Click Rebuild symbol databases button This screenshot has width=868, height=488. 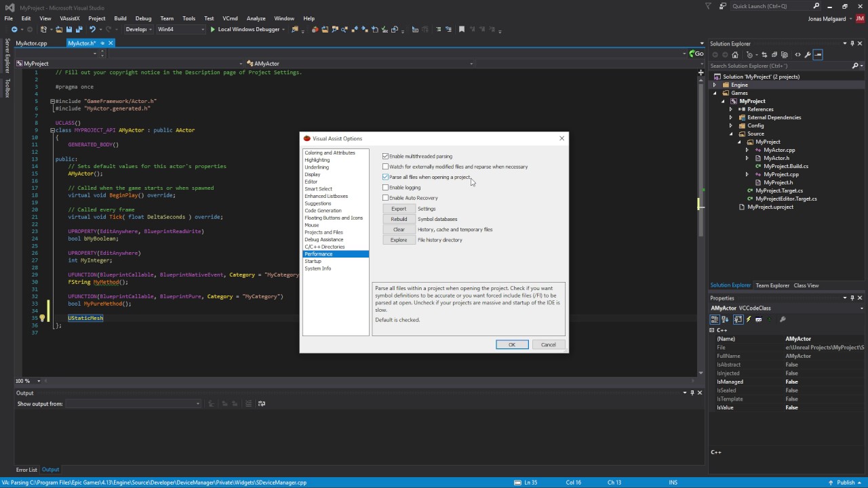tap(399, 219)
